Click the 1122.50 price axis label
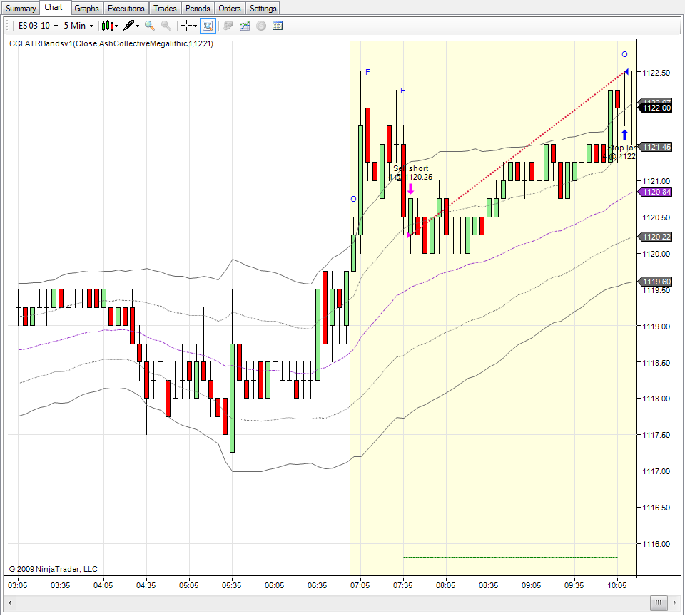This screenshot has width=685, height=616. (x=656, y=73)
